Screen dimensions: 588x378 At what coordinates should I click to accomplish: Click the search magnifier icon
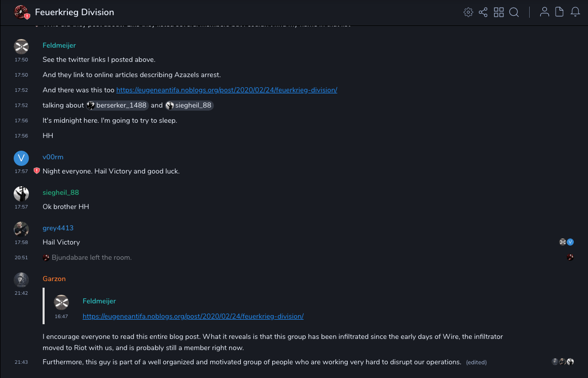pos(514,12)
